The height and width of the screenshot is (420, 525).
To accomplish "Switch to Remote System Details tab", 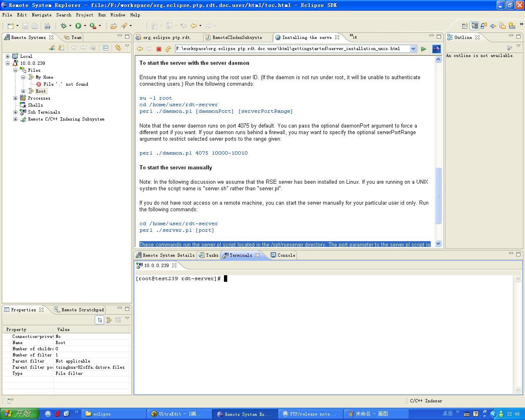I will click(165, 255).
